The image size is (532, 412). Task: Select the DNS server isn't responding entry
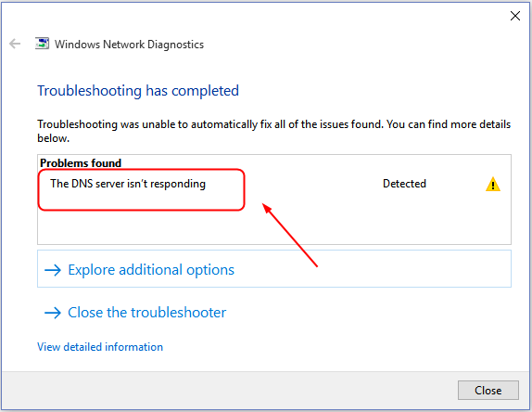128,184
